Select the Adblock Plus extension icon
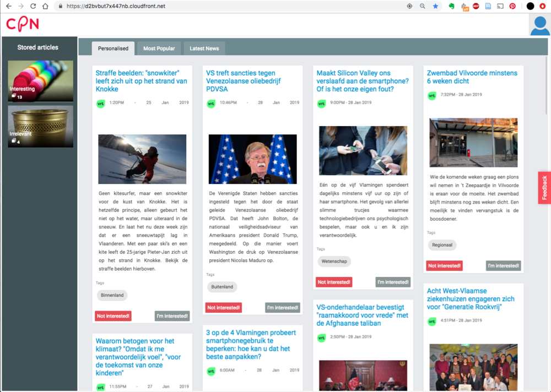 click(x=476, y=6)
